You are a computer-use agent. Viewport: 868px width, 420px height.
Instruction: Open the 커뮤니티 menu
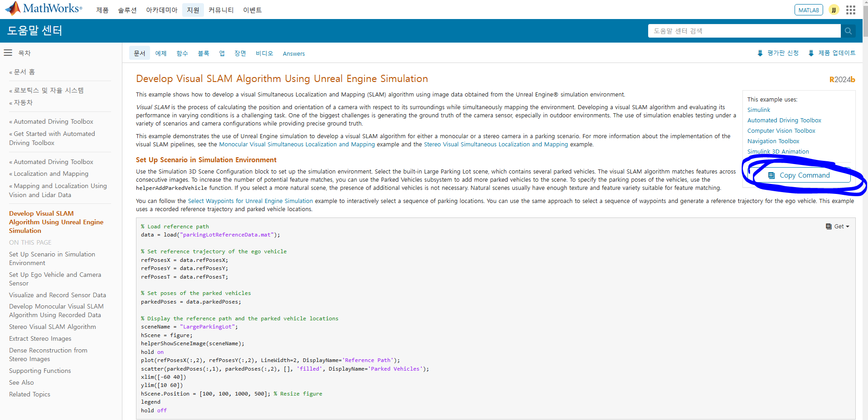[x=221, y=10]
